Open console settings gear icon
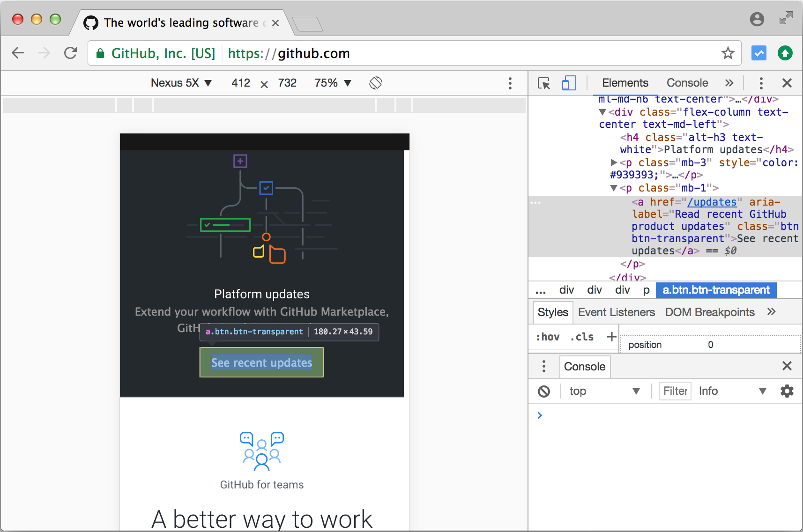Screen dimensions: 803x532 (787, 391)
